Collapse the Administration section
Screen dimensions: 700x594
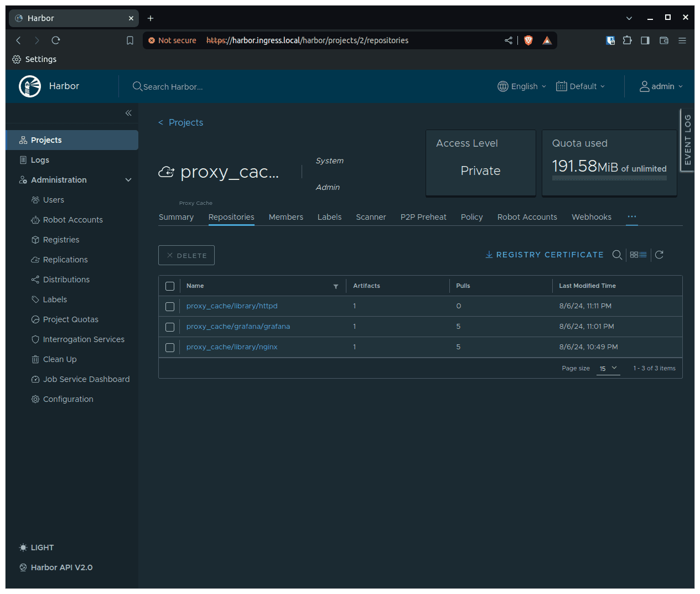pos(128,180)
